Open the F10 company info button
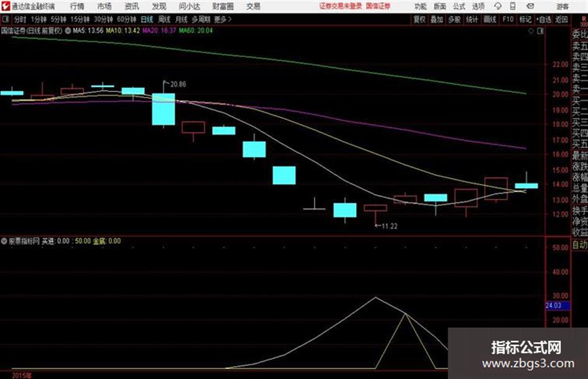 (508, 19)
